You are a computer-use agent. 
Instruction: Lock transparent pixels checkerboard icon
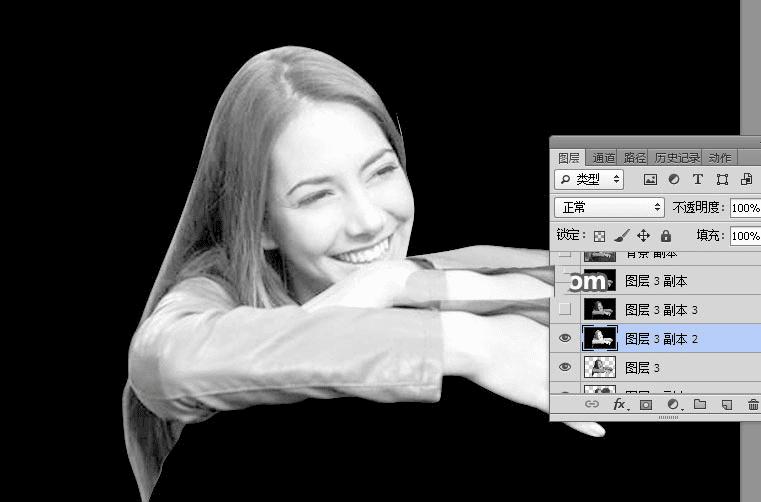[600, 236]
